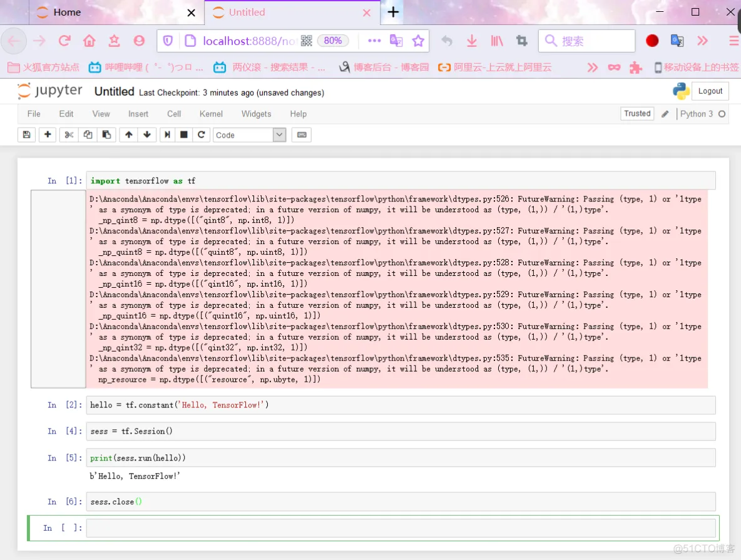Open the tracking protection shield icon
This screenshot has height=560, width=741.
pyautogui.click(x=168, y=41)
